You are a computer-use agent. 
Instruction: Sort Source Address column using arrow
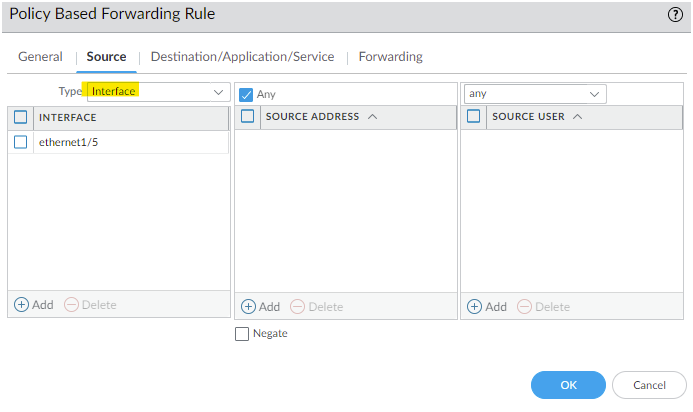tap(372, 117)
